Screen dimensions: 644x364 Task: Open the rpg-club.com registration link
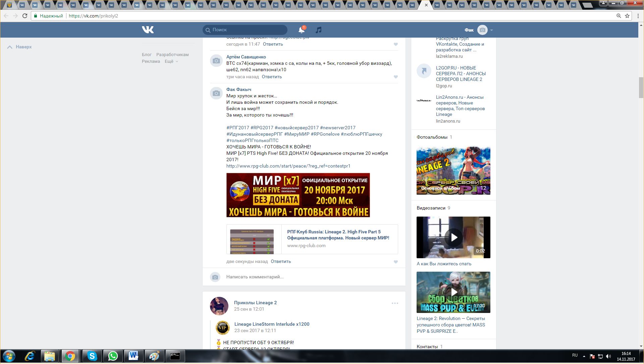point(288,166)
